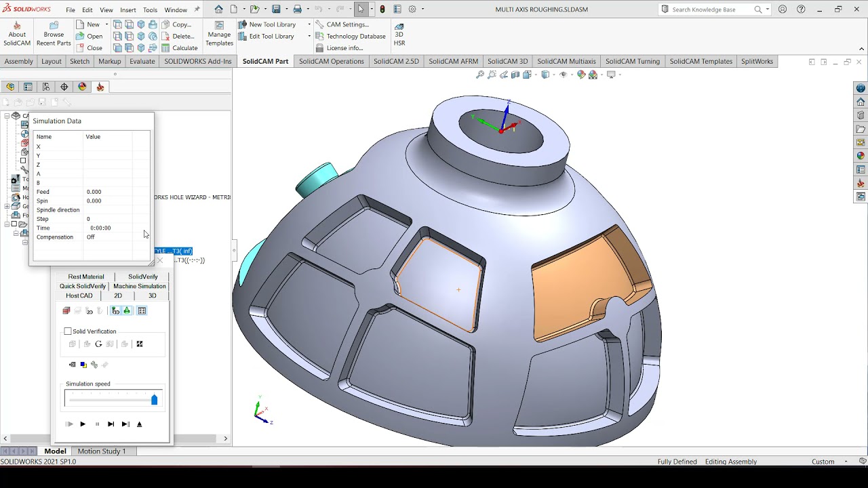The height and width of the screenshot is (488, 868).
Task: Close the simulation control panel
Action: [160, 260]
